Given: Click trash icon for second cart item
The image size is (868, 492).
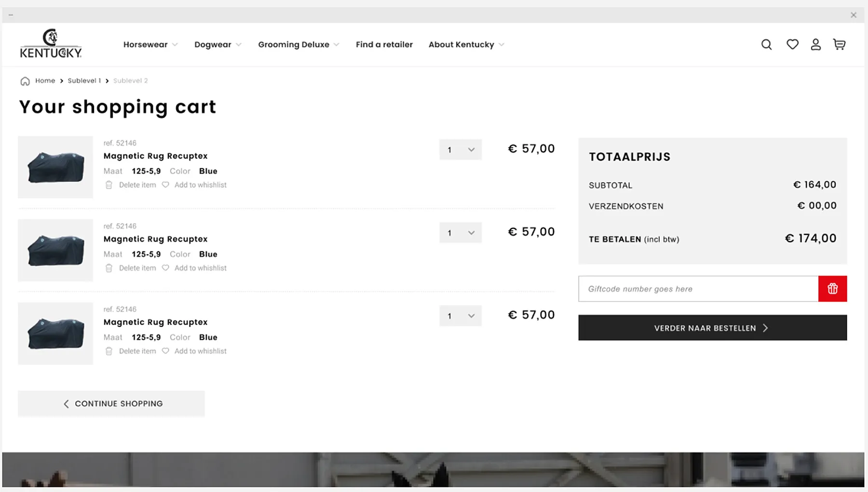Looking at the screenshot, I should coord(109,268).
